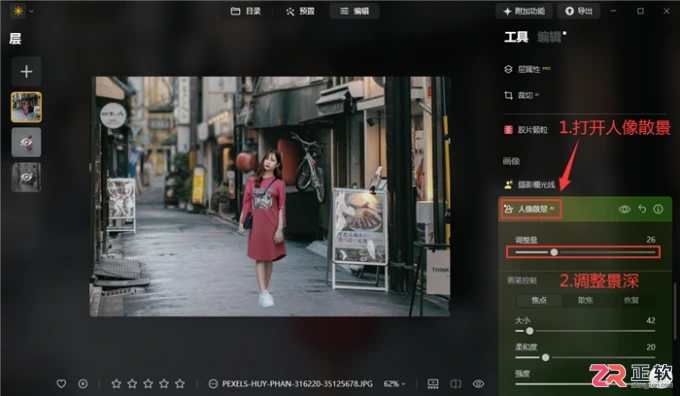Select the 散焦 defocus brush mode
This screenshot has width=680, height=396.
point(585,300)
